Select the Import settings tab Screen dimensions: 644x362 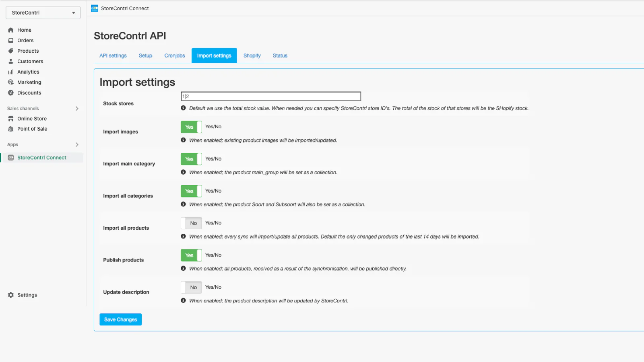click(214, 56)
